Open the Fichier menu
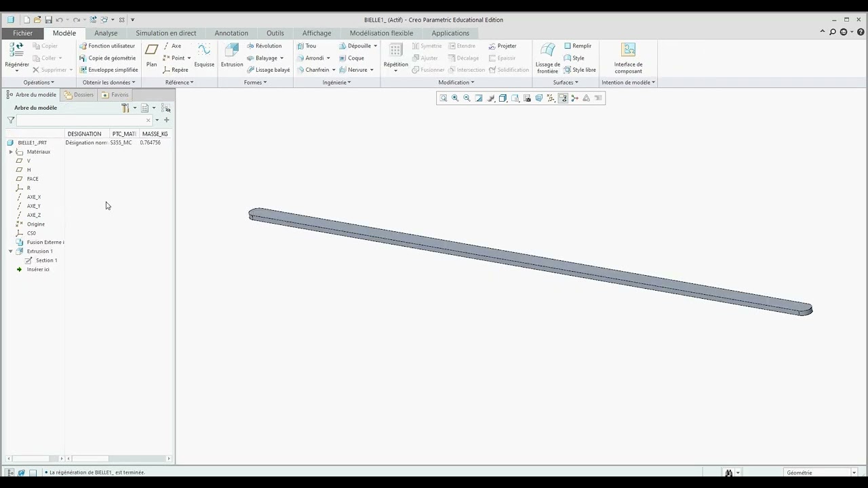Viewport: 868px width, 488px height. point(22,33)
